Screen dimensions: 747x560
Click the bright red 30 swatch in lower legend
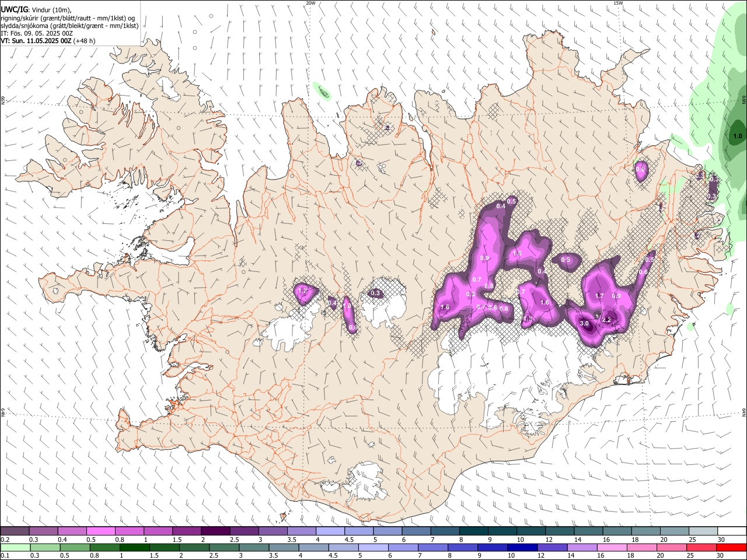(x=731, y=547)
